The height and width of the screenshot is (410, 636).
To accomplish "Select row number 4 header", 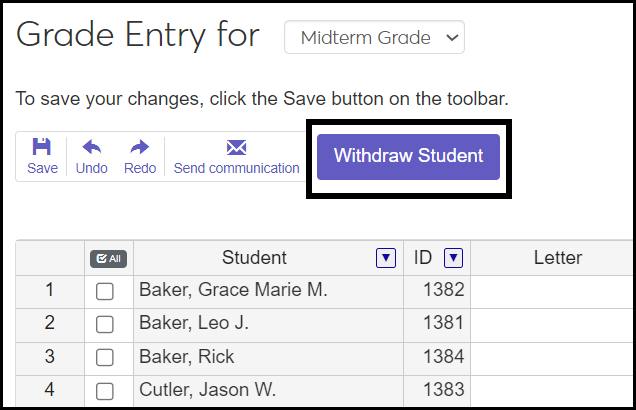I will (x=50, y=390).
